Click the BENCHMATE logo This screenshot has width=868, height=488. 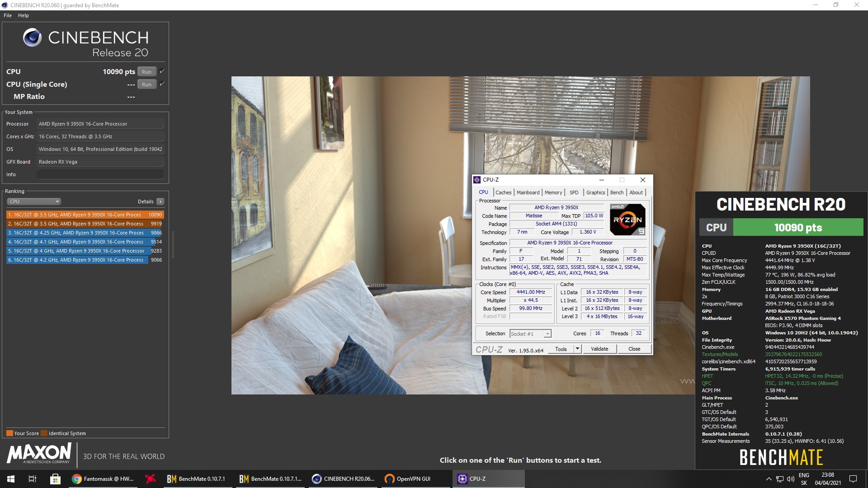pyautogui.click(x=781, y=457)
